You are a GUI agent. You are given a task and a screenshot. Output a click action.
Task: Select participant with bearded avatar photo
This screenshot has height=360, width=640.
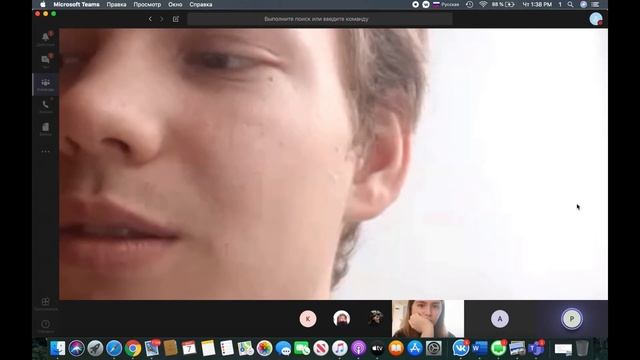coord(341,319)
